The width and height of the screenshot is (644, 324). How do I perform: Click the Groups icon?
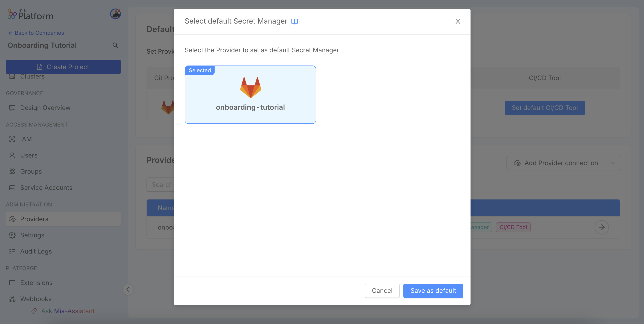click(12, 171)
